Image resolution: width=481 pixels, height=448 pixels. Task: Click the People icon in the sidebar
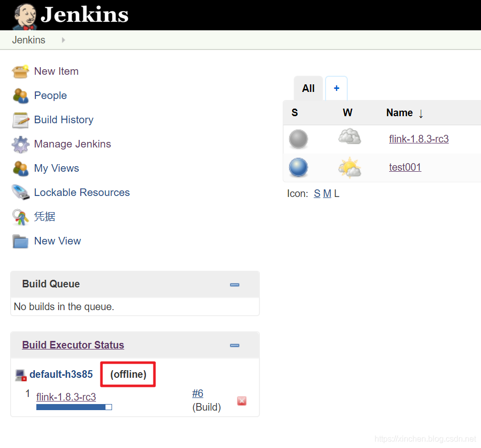click(x=20, y=95)
